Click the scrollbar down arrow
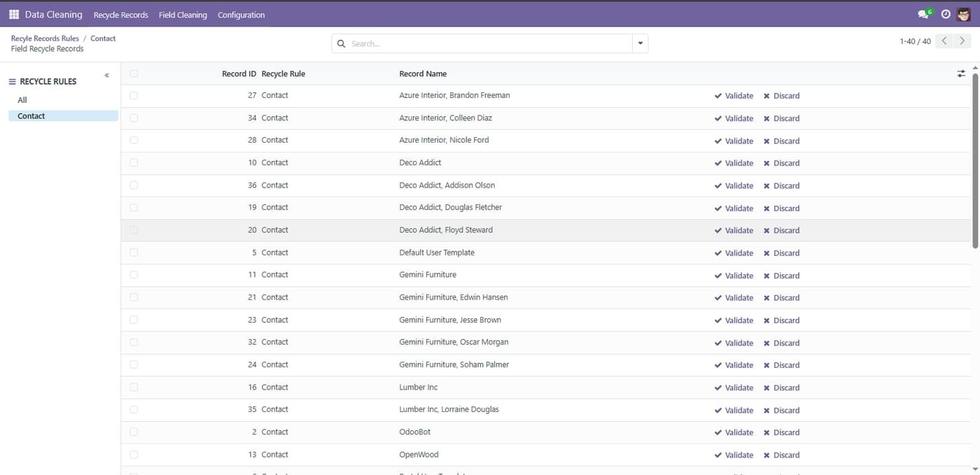The width and height of the screenshot is (980, 475). pos(975,470)
